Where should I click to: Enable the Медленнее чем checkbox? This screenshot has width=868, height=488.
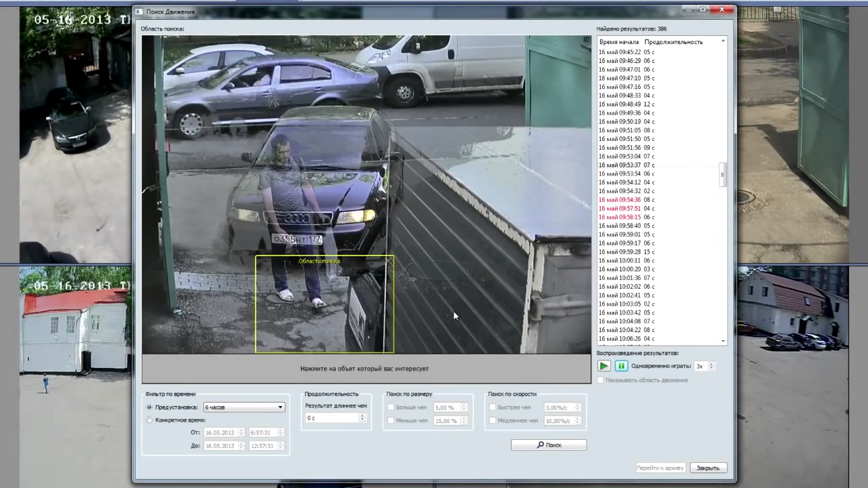click(x=492, y=421)
